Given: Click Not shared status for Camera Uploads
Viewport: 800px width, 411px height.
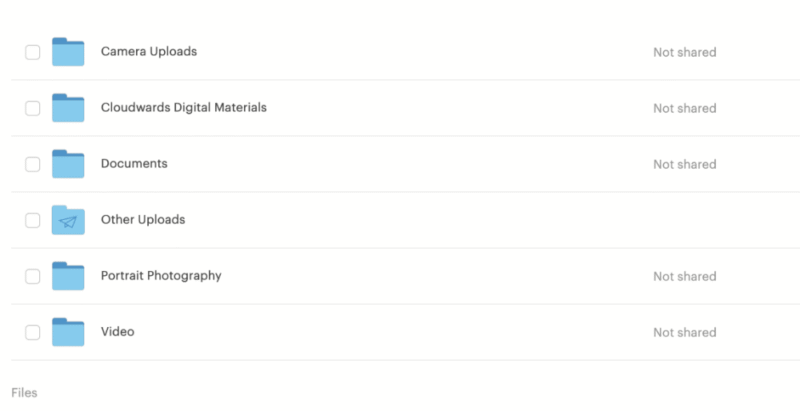Looking at the screenshot, I should [x=685, y=52].
